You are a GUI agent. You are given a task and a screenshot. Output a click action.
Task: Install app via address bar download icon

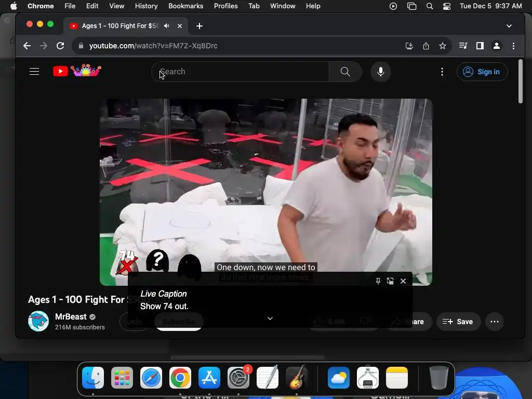409,46
